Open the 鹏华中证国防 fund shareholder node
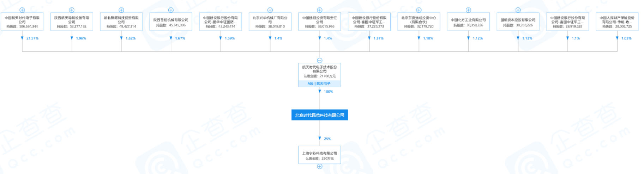644x174 pixels. (221, 22)
